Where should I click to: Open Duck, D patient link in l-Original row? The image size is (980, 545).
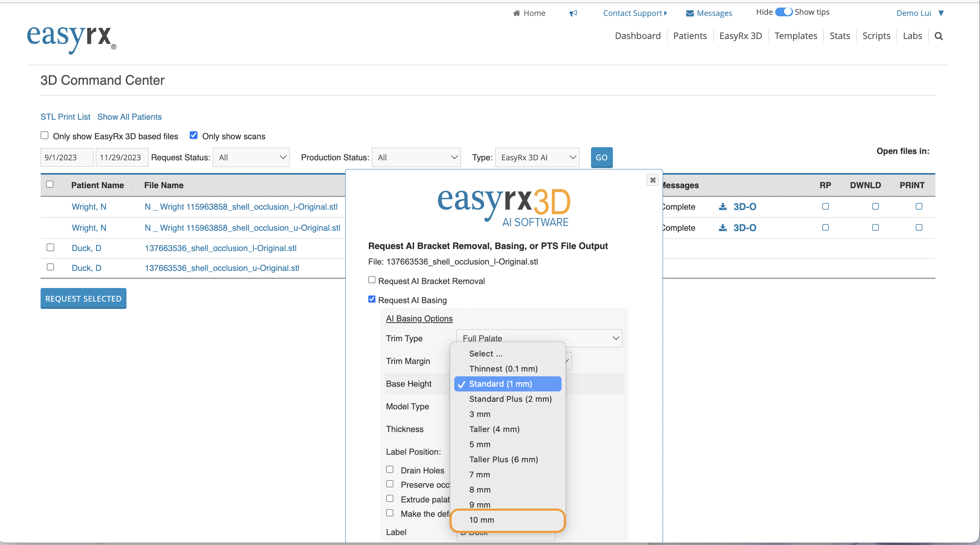(x=86, y=248)
